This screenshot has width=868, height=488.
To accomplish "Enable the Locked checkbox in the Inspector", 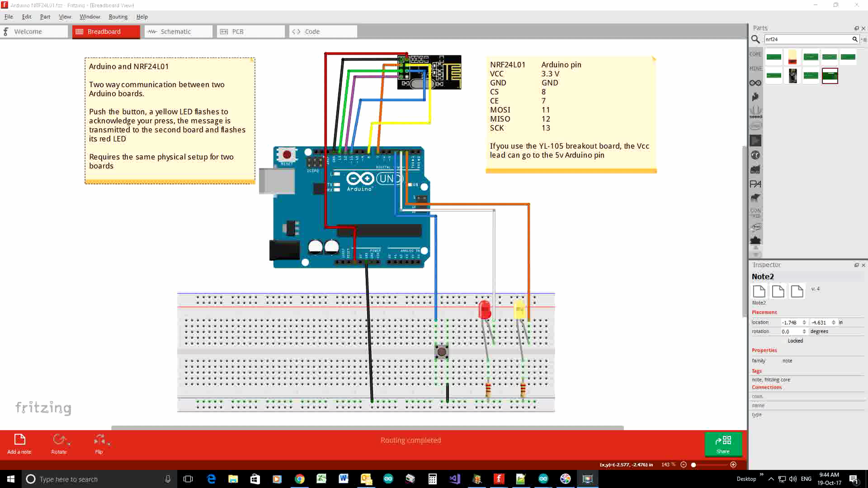I will [x=784, y=341].
